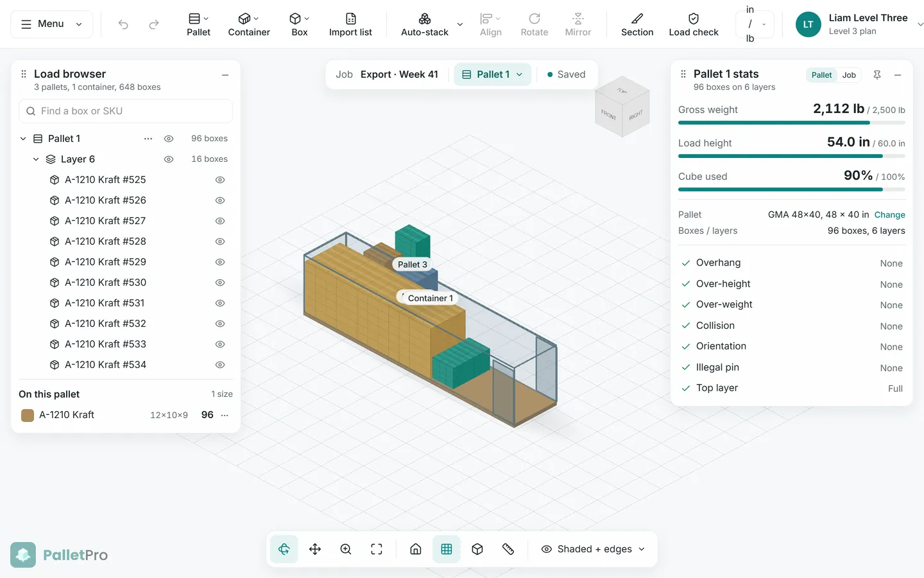Hide Pallet 1 with eye icon
Viewport: 924px width, 578px height.
coord(169,139)
